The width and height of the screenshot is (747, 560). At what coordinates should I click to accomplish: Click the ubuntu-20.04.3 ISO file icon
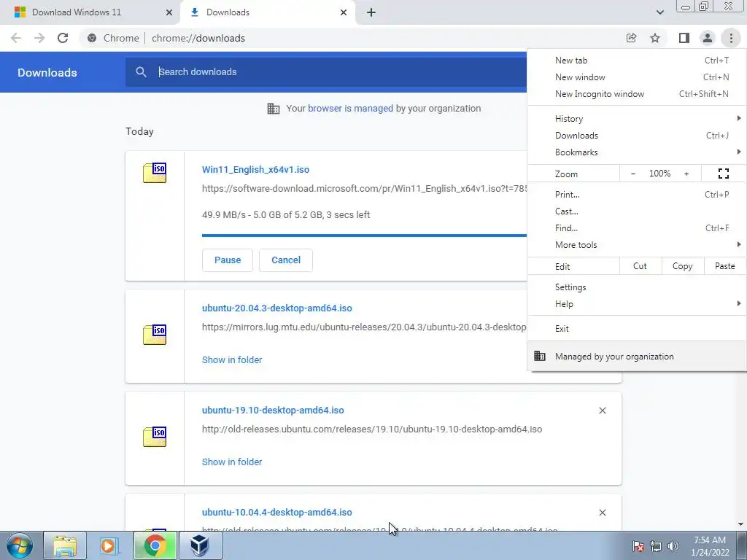point(155,334)
